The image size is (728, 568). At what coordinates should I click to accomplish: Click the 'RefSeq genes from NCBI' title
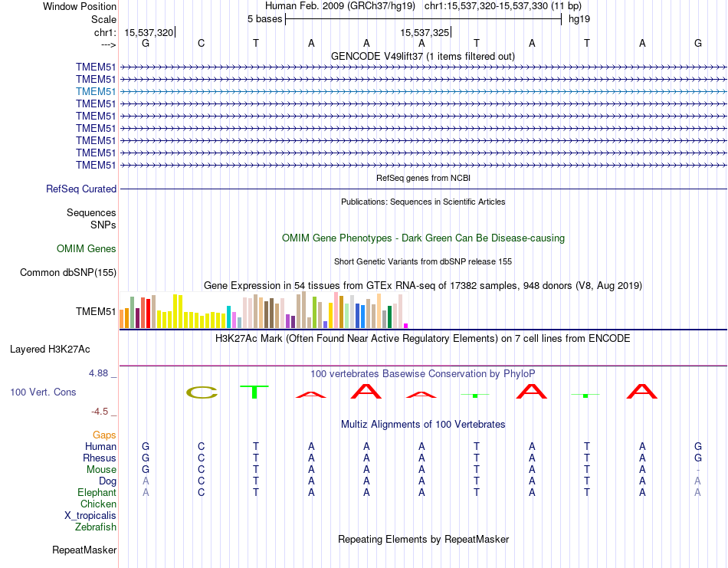click(x=424, y=178)
